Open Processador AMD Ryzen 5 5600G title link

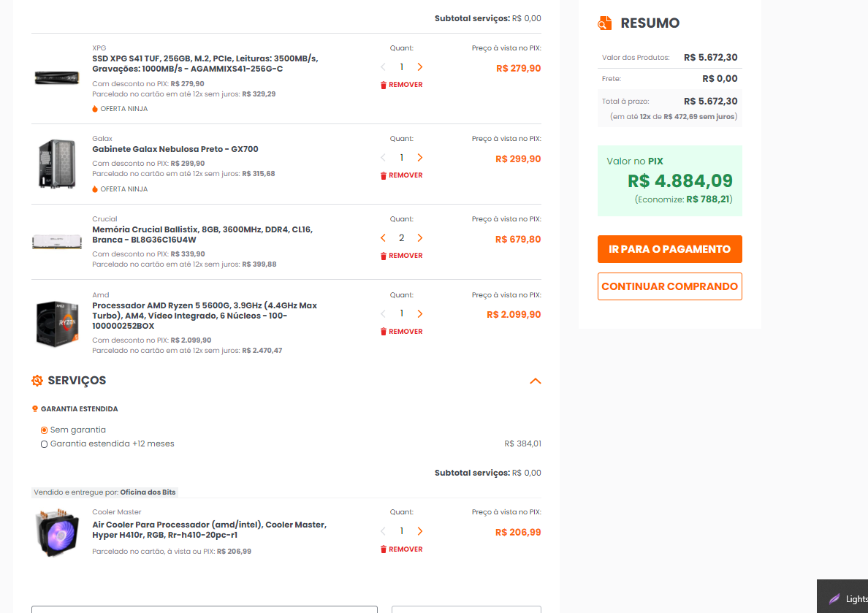click(x=205, y=316)
